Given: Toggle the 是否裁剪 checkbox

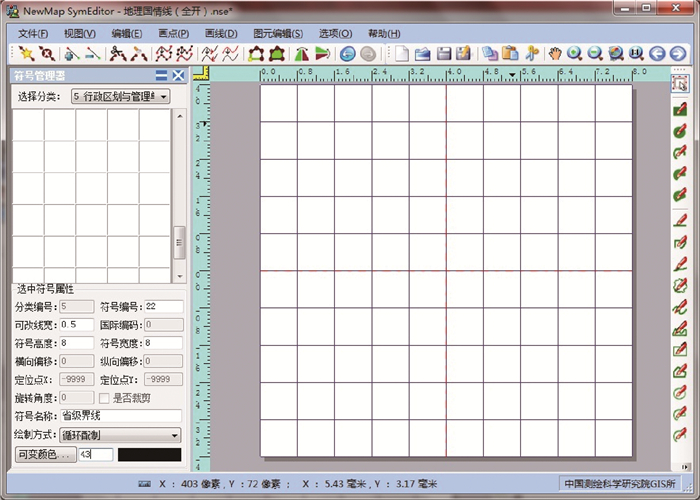Looking at the screenshot, I should click(104, 397).
